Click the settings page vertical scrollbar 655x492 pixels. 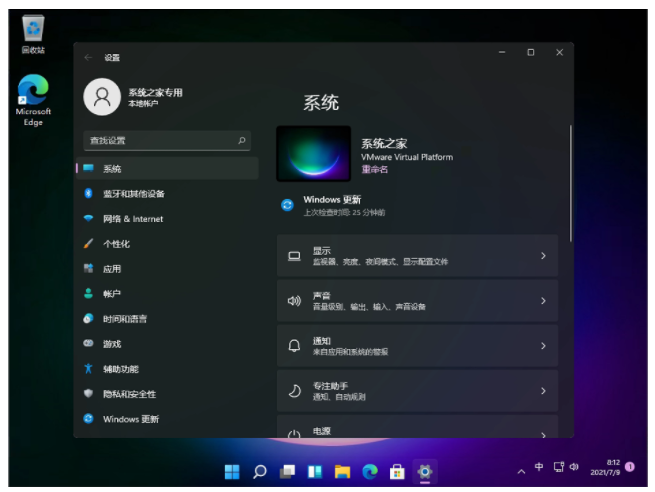pyautogui.click(x=570, y=183)
